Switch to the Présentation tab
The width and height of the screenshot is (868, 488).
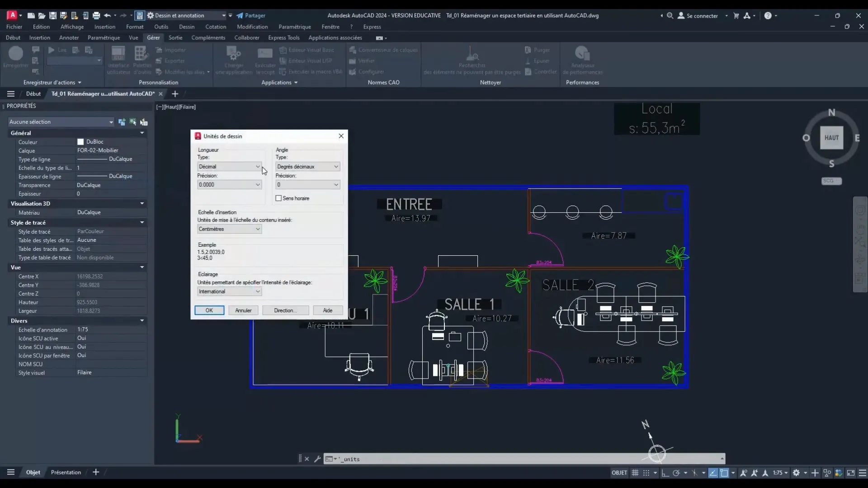pos(66,472)
